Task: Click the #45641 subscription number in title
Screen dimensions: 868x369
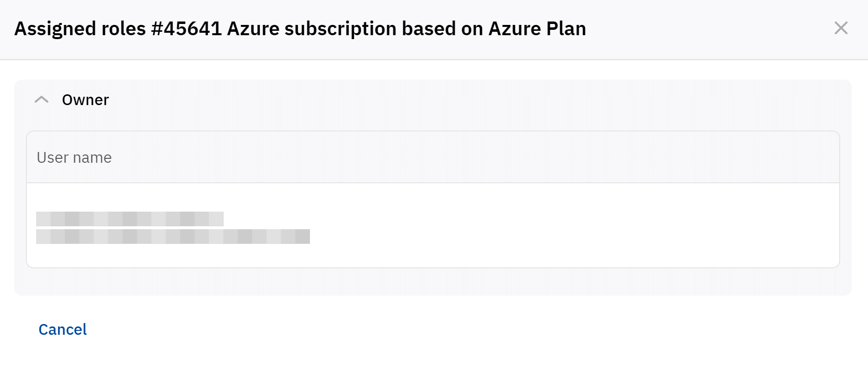Action: point(186,29)
